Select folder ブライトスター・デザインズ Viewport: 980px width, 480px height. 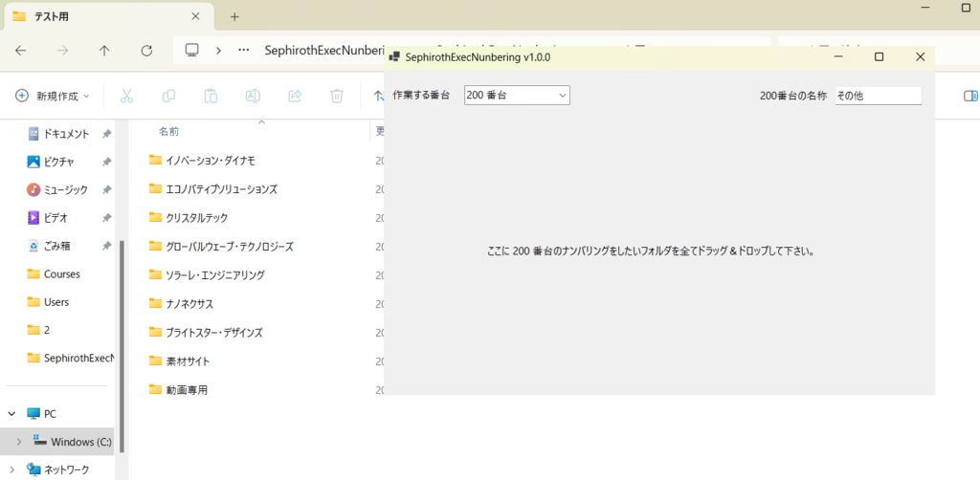pyautogui.click(x=206, y=333)
